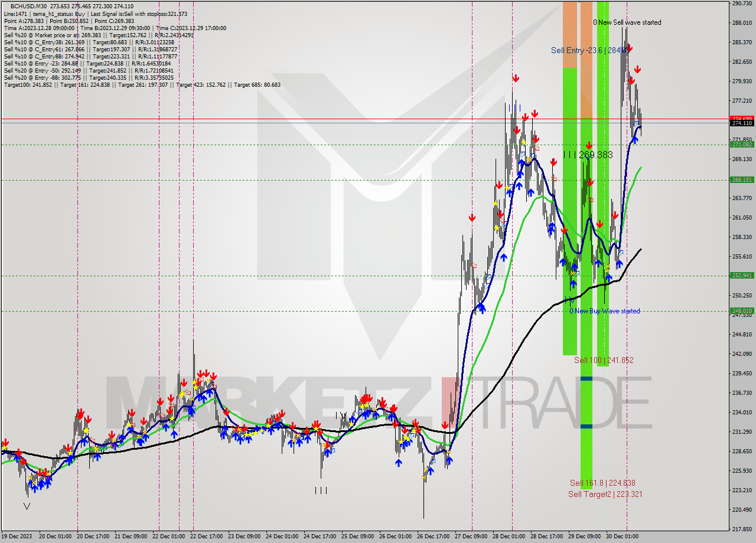The image size is (756, 543).
Task: Click the '26 Dec 01:00' time label
Action: tap(395, 537)
